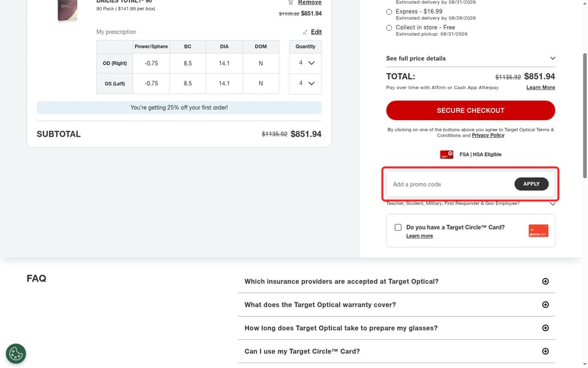The image size is (588, 368).
Task: Open the OD (Right) quantity dropdown
Action: (305, 63)
